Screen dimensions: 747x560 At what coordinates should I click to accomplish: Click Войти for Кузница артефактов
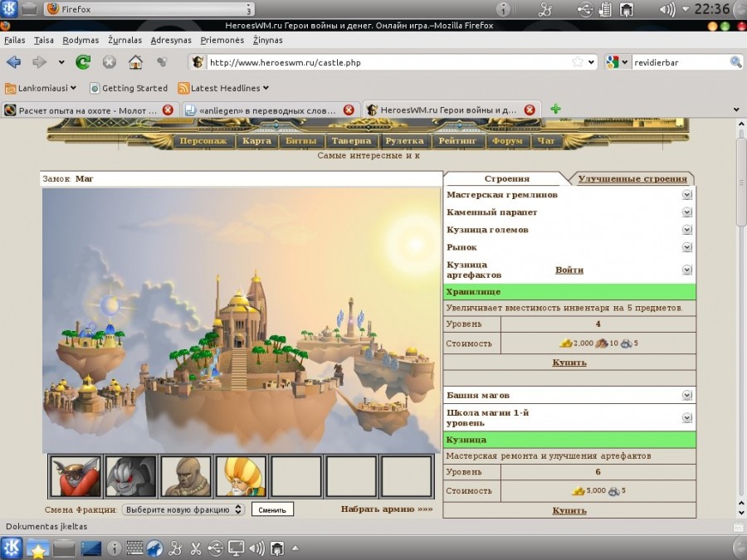pyautogui.click(x=569, y=270)
